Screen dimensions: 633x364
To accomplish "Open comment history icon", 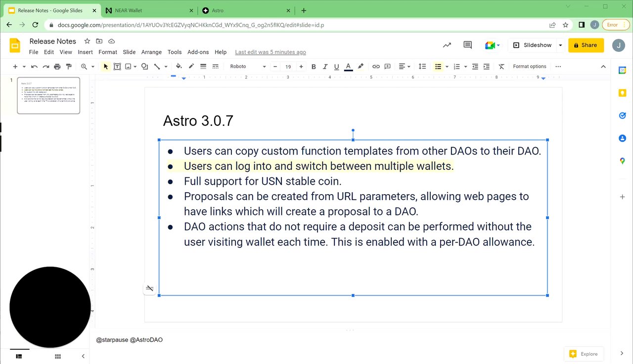I will 467,45.
